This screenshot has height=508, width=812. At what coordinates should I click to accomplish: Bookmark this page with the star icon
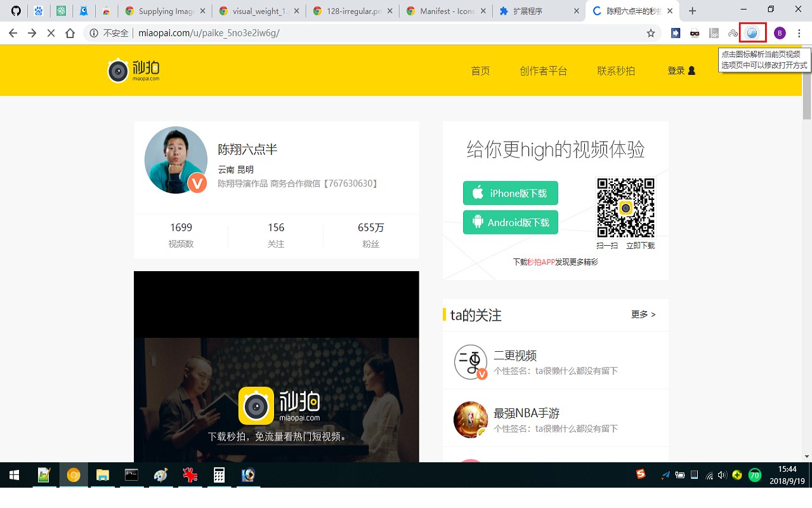(651, 33)
